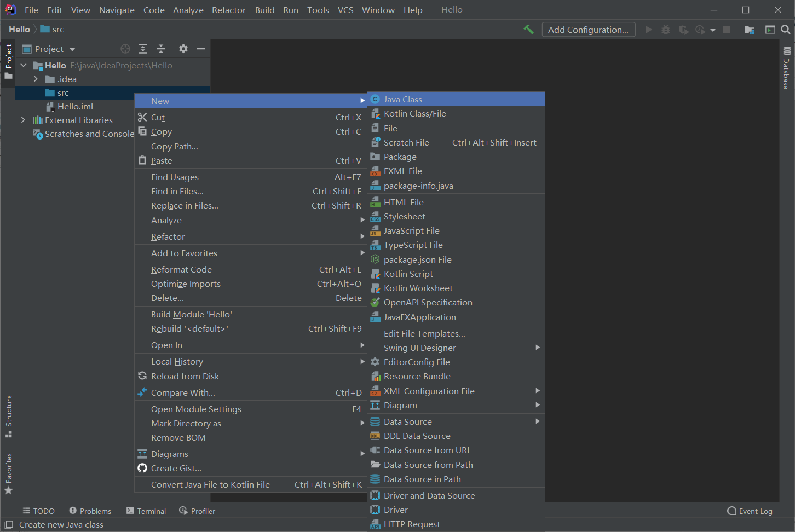Collapse all items in Project panel
This screenshot has height=532, width=795.
[161, 49]
